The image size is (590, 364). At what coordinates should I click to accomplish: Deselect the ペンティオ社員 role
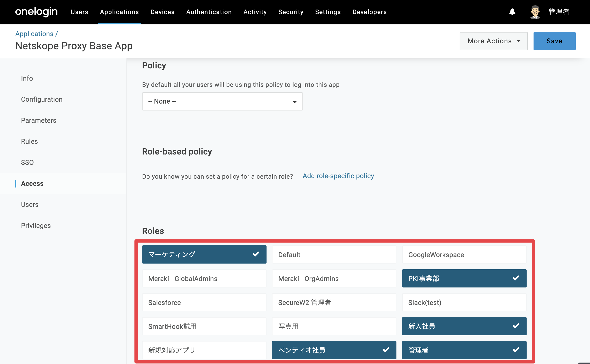(334, 350)
